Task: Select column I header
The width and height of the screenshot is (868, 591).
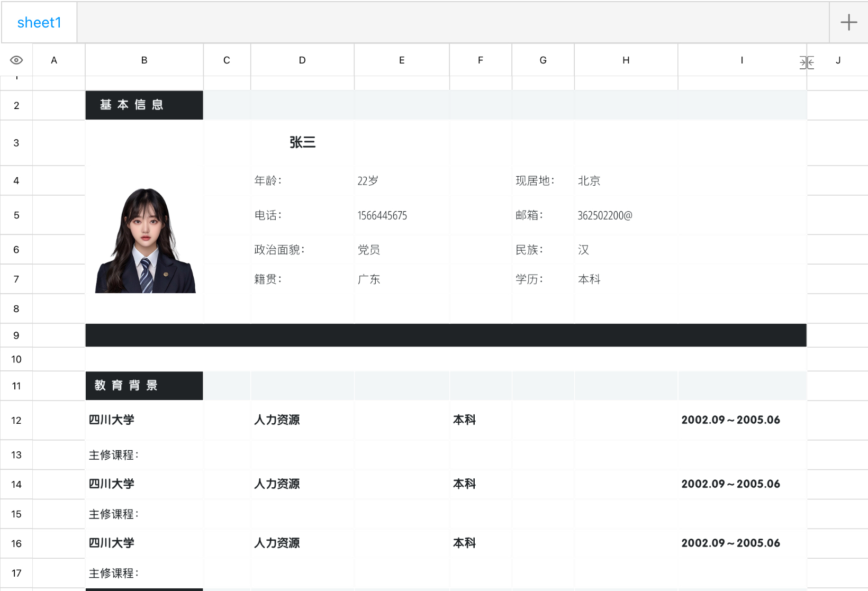Action: (x=742, y=60)
